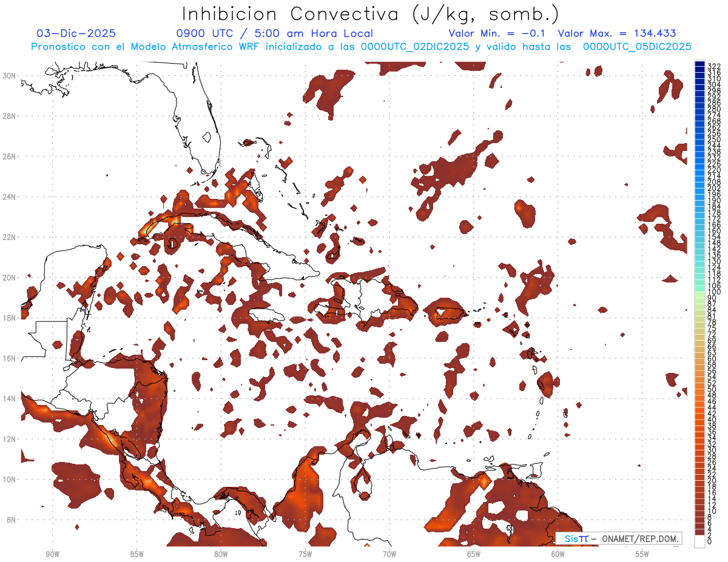Click the 90W longitude label
Screen dimensions: 728x562
pyautogui.click(x=52, y=554)
